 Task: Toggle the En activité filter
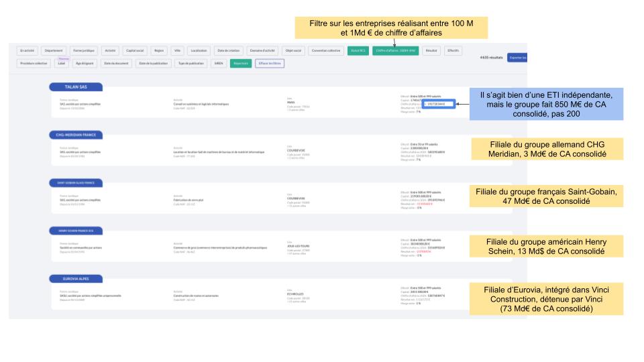click(x=27, y=51)
